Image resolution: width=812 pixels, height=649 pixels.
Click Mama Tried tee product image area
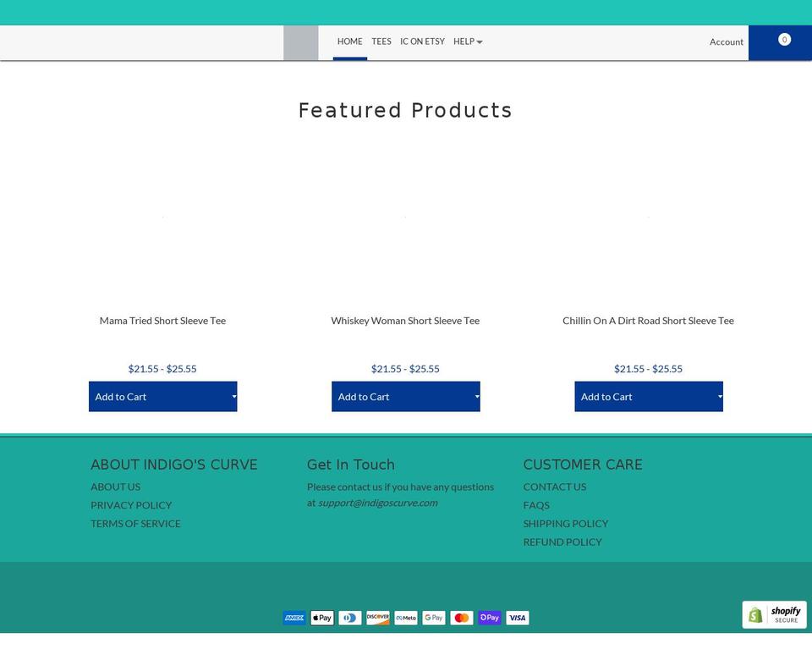[x=163, y=217]
